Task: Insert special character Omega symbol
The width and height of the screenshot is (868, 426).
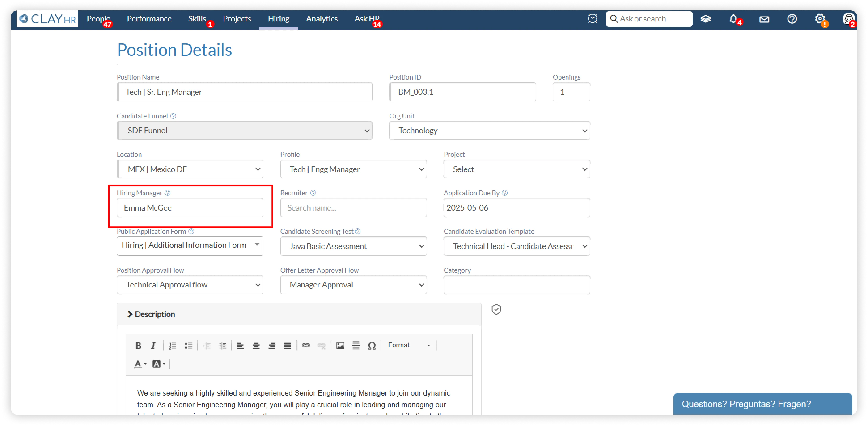Action: click(x=371, y=346)
